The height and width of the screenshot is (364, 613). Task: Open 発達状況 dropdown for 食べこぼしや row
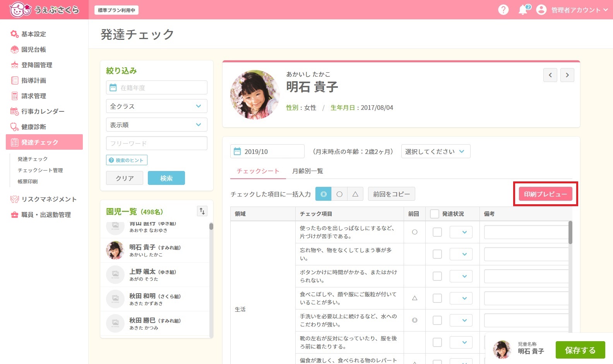tap(461, 298)
